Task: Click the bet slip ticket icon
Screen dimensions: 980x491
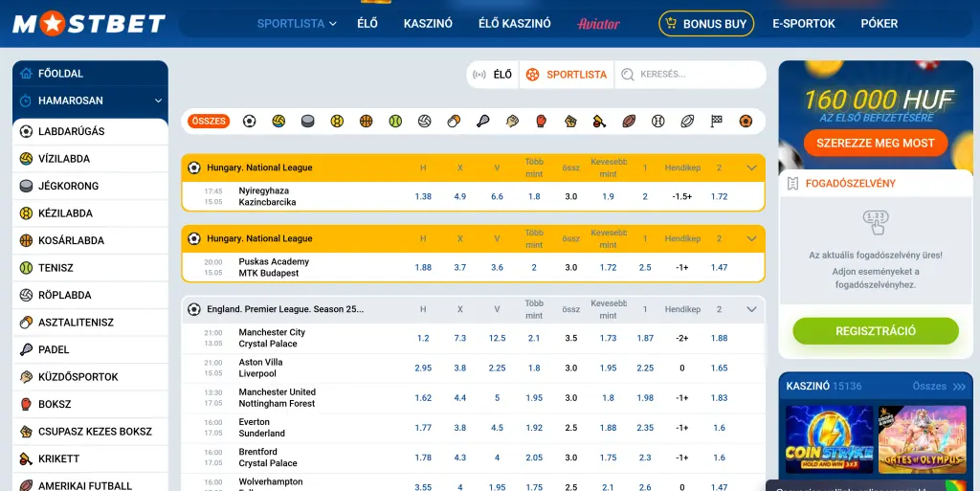Action: pos(792,184)
